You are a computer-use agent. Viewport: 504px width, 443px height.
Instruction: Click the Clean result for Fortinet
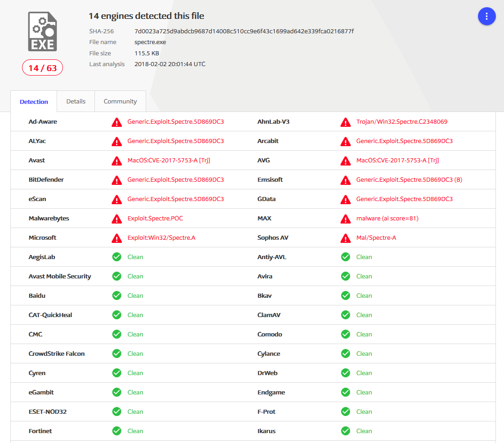tap(135, 431)
